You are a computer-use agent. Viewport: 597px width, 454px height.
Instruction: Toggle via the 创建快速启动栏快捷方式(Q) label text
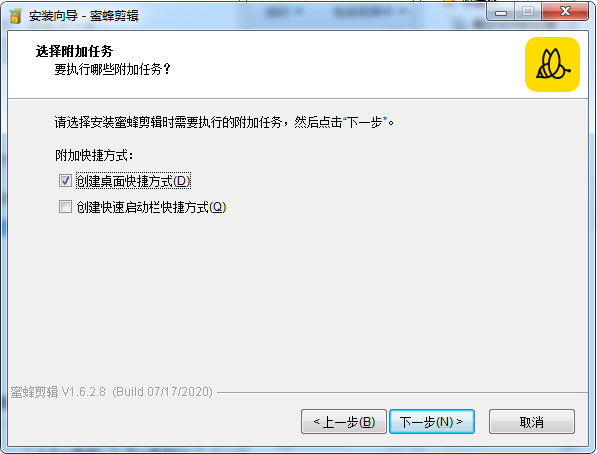[x=151, y=207]
